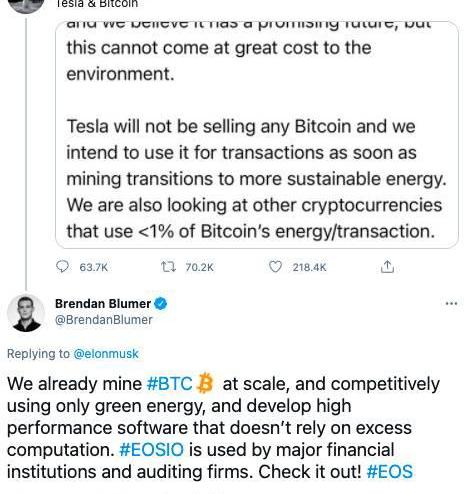
Task: Follow the #EOSIO hashtag link
Action: tap(151, 450)
